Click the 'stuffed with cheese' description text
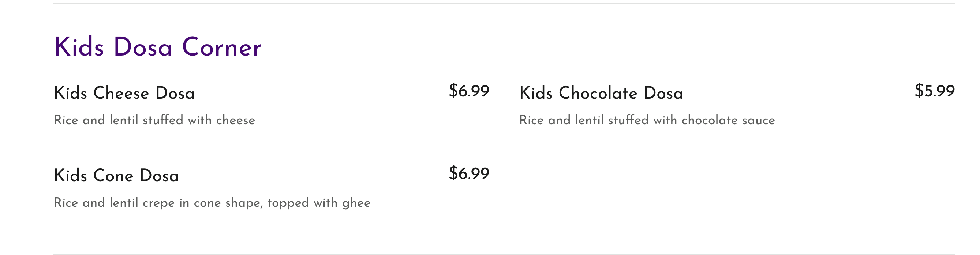980x255 pixels. point(154,120)
